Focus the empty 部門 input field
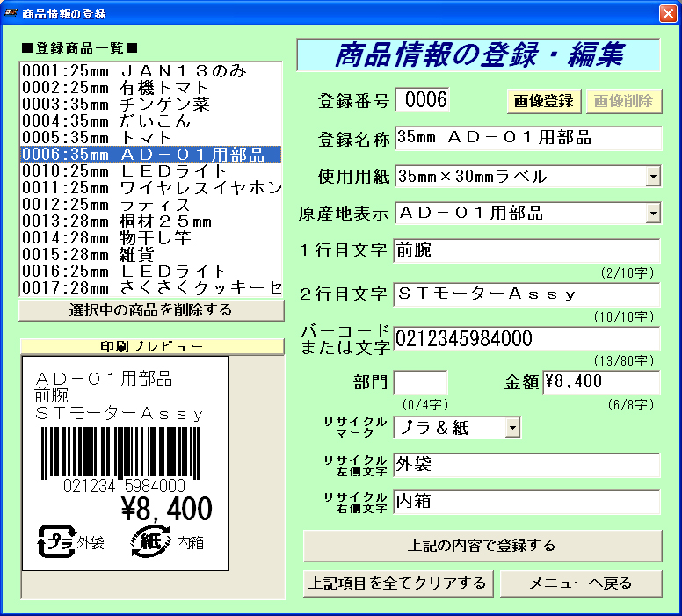This screenshot has height=616, width=682. pyautogui.click(x=421, y=382)
